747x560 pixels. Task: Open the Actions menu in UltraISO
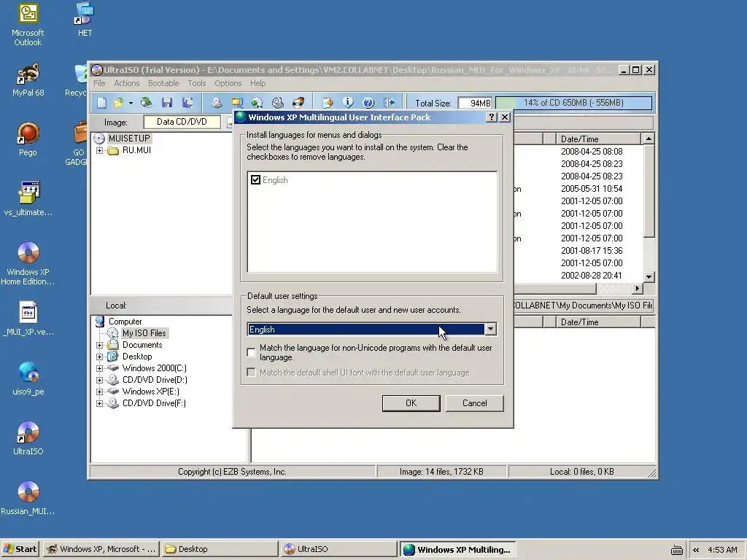point(127,83)
